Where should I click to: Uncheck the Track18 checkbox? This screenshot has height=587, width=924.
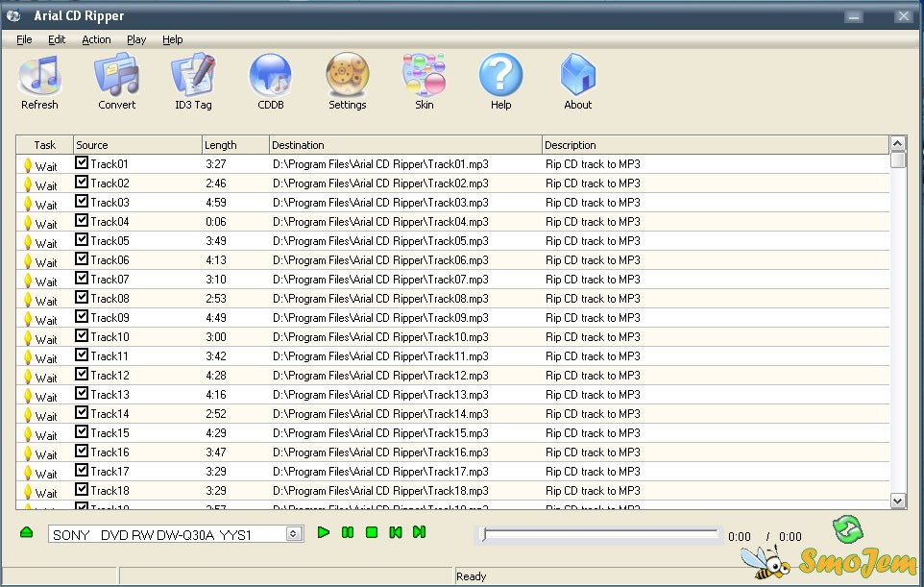(x=82, y=489)
